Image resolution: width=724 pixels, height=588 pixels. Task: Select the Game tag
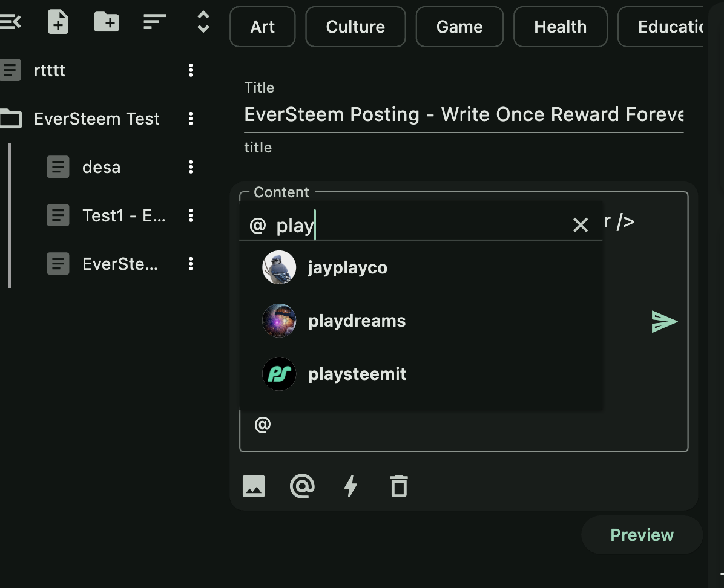point(459,27)
